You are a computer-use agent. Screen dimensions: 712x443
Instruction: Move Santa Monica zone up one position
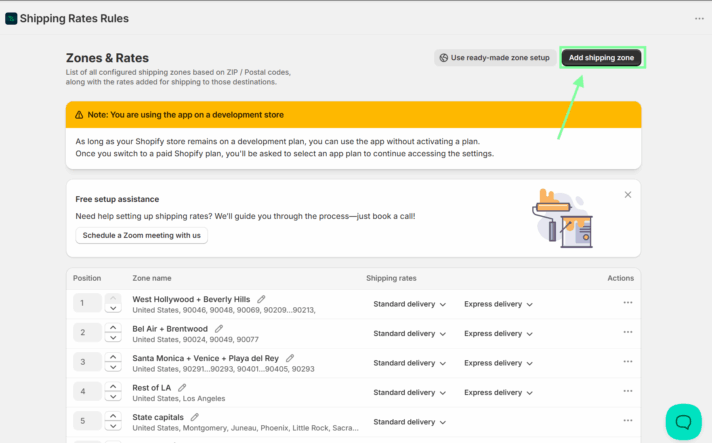113,357
